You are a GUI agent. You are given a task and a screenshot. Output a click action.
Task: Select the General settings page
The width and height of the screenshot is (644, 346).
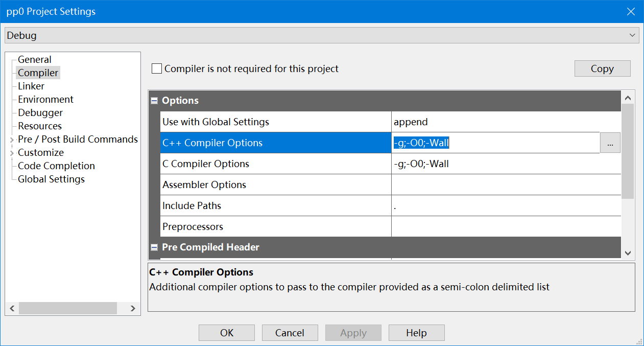tap(35, 60)
